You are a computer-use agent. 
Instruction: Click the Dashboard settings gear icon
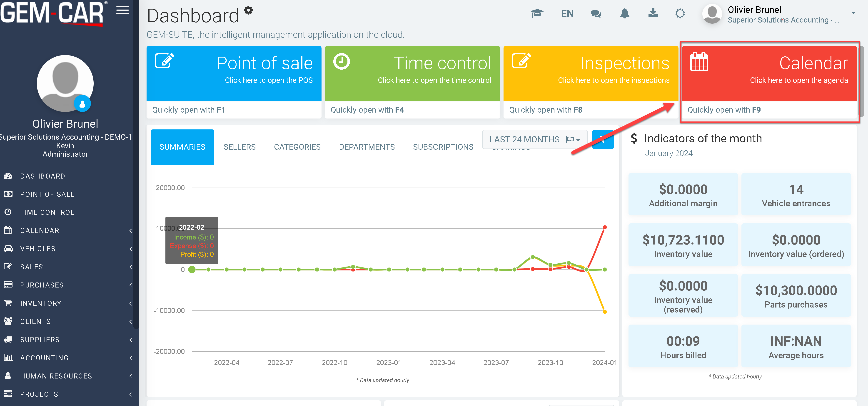point(248,10)
